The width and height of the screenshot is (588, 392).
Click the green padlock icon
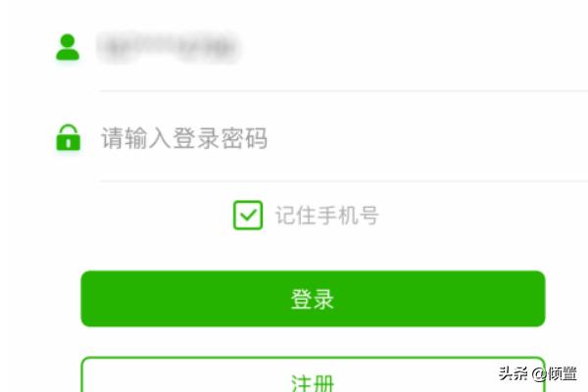pos(69,137)
